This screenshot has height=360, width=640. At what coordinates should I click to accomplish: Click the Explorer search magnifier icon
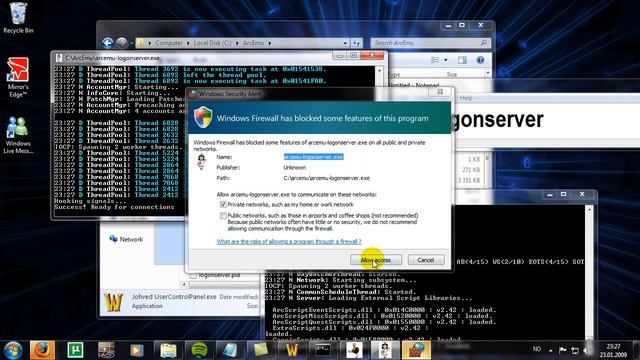point(484,43)
